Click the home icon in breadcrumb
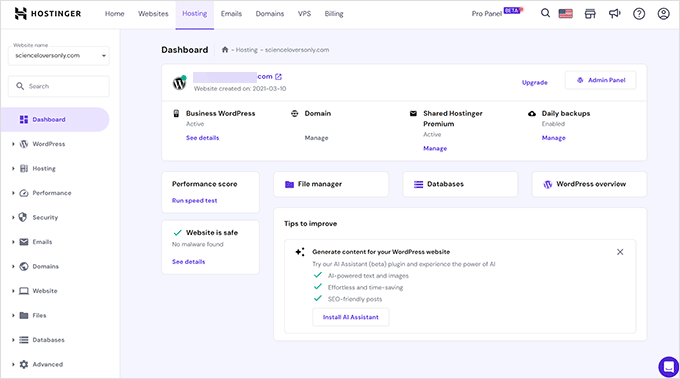Image resolution: width=680 pixels, height=379 pixels. tap(225, 49)
